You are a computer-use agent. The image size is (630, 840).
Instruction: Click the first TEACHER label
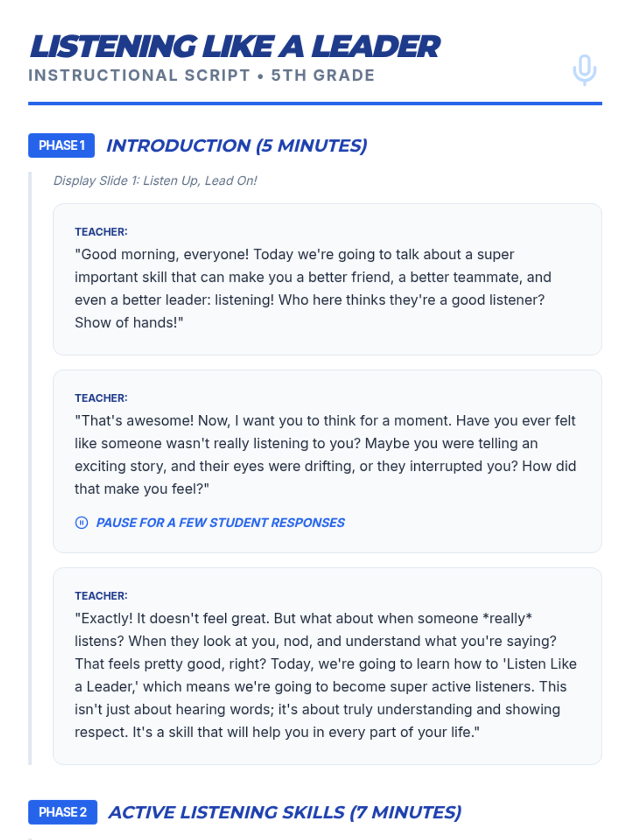coord(101,232)
